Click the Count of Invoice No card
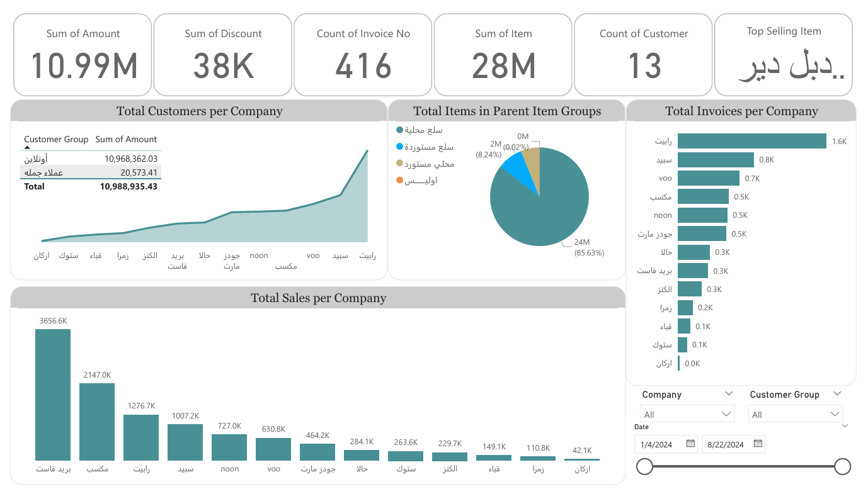The width and height of the screenshot is (868, 494). 363,54
